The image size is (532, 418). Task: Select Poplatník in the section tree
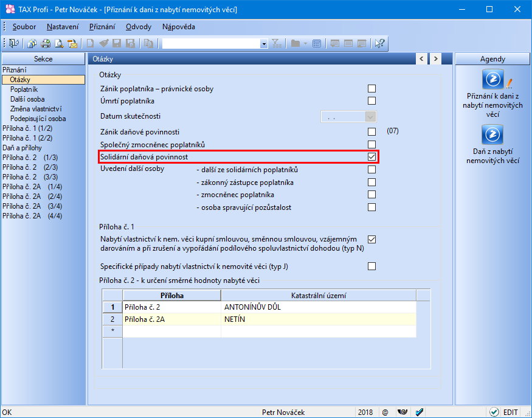pos(24,89)
